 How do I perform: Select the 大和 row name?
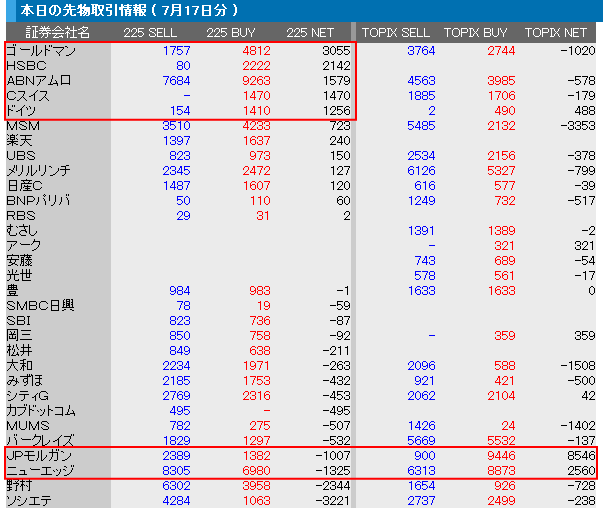19,365
